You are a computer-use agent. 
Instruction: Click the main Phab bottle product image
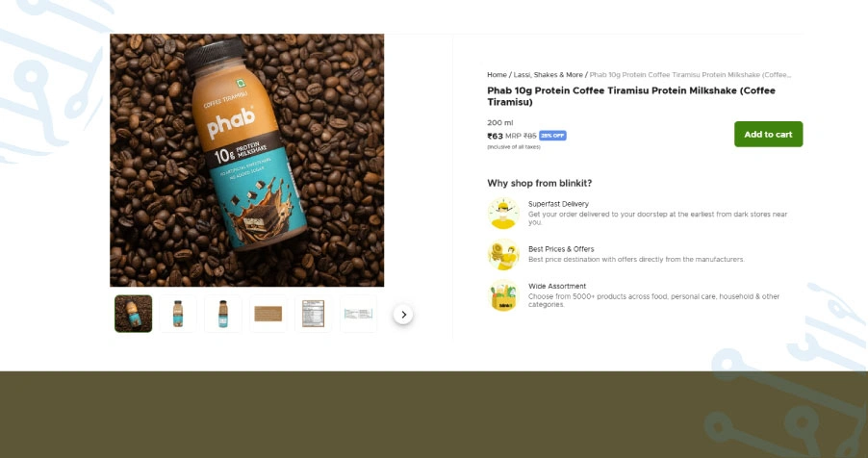pos(247,160)
